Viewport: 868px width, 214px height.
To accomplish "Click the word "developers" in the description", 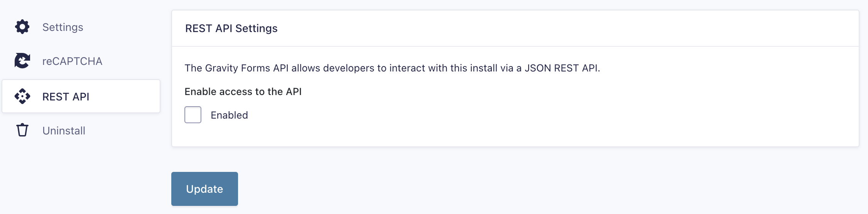I will (348, 68).
